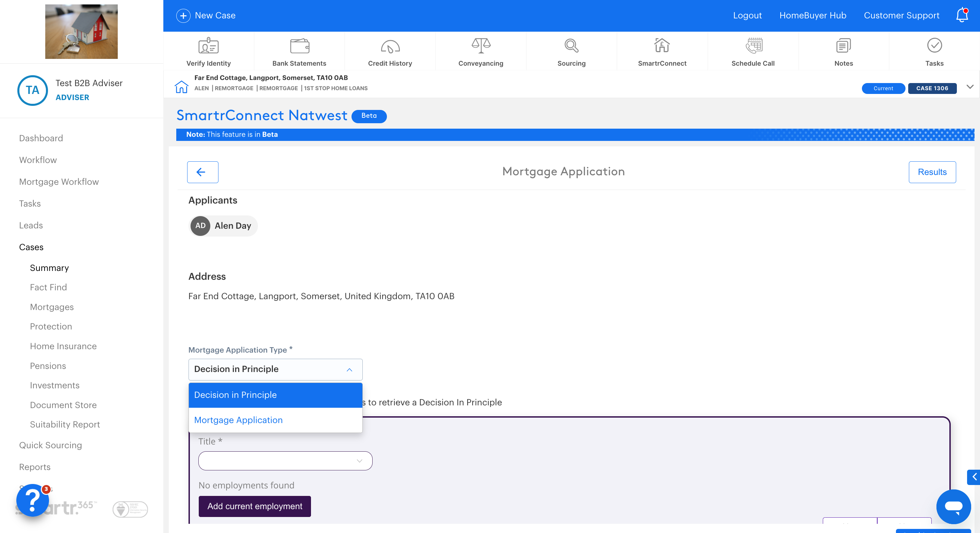Open Mortgages under Cases
980x533 pixels.
click(x=52, y=307)
